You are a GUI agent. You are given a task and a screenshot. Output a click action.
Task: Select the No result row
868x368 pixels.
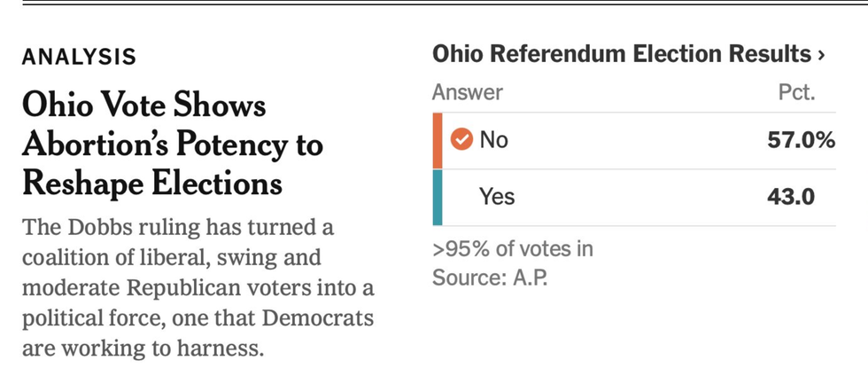coord(633,140)
